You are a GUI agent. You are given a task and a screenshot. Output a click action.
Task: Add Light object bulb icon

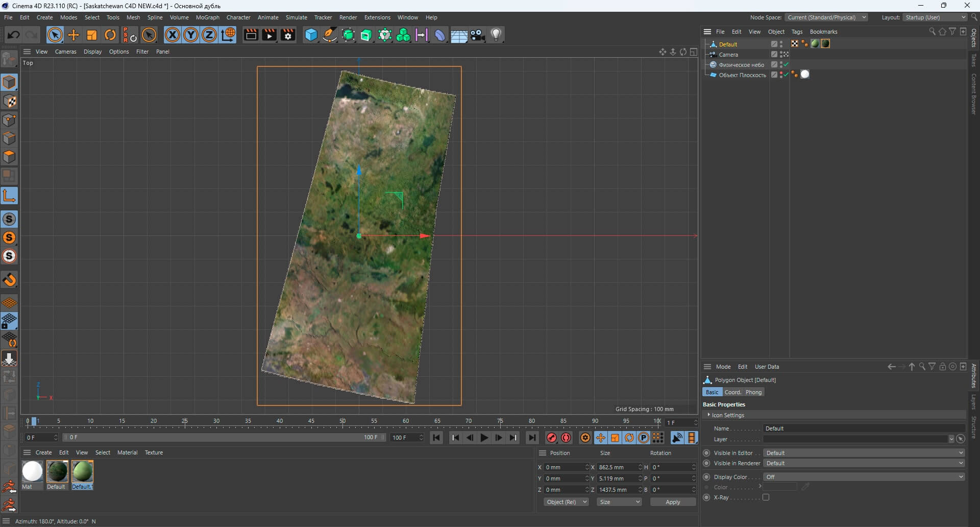click(496, 35)
